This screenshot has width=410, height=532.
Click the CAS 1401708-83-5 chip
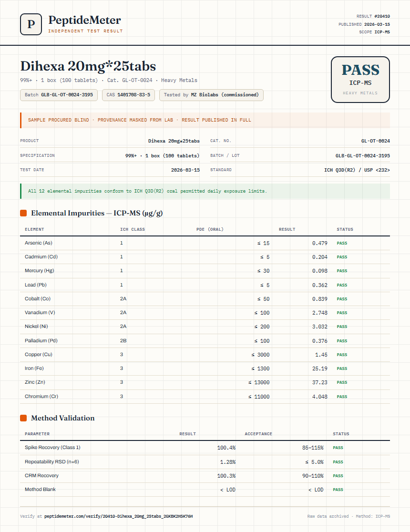[x=128, y=95]
